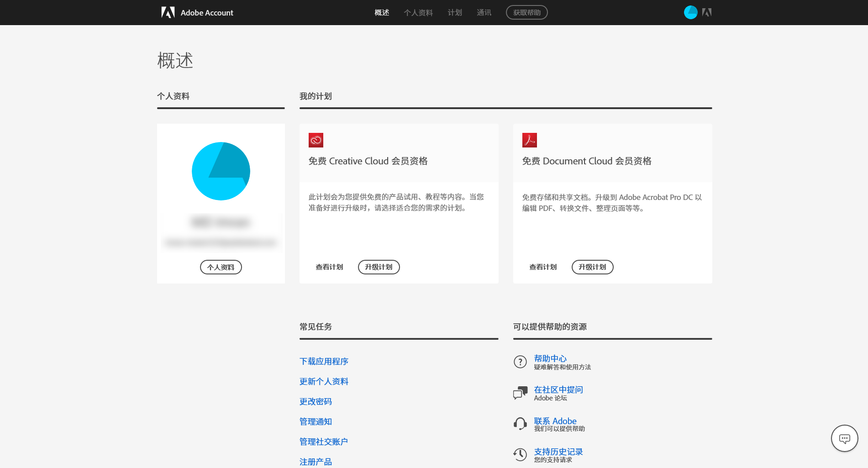Switch to the 个人资料 navigation tab

pyautogui.click(x=418, y=12)
